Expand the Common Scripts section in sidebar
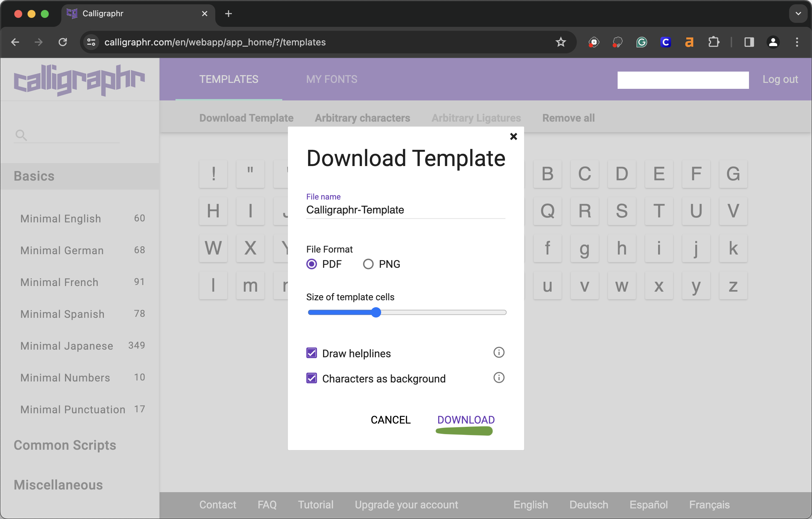This screenshot has height=519, width=812. pyautogui.click(x=65, y=444)
